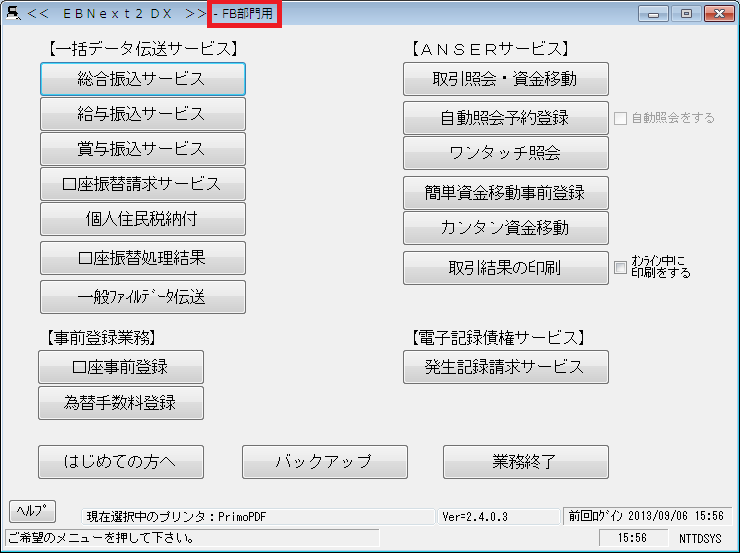Click version text Ver=2.4.0.3
The height and width of the screenshot is (553, 740).
pyautogui.click(x=498, y=517)
